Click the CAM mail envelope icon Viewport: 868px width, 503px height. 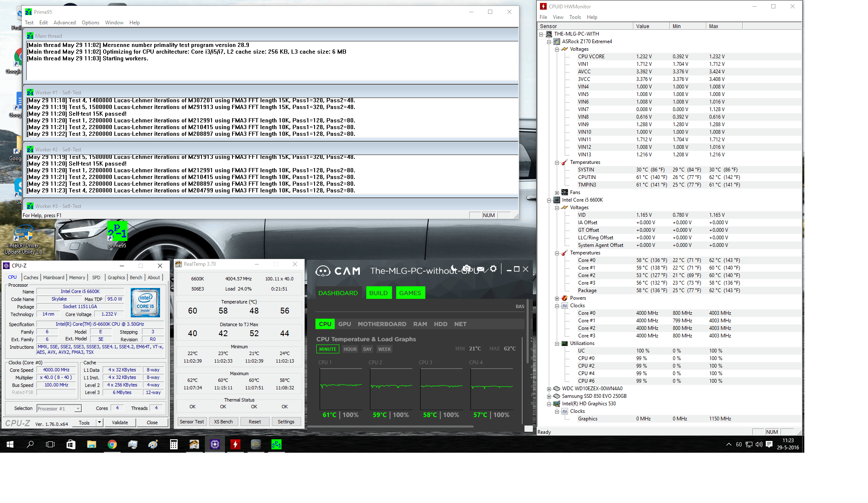pos(480,269)
